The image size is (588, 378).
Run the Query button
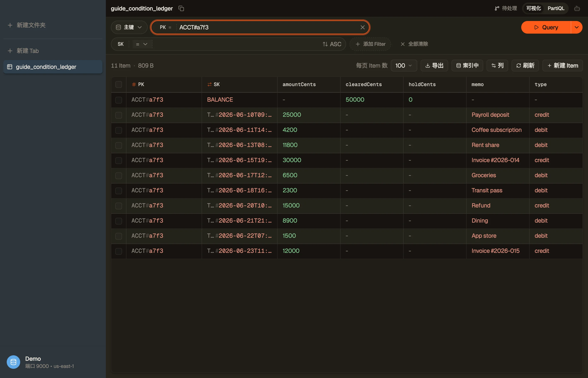546,27
